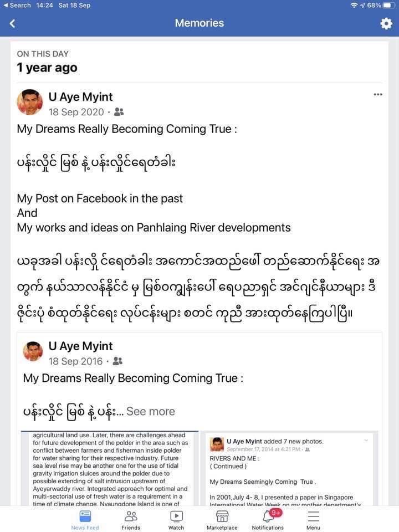Image resolution: width=399 pixels, height=532 pixels.
Task: Return to Search via status bar back link
Action: (17, 5)
